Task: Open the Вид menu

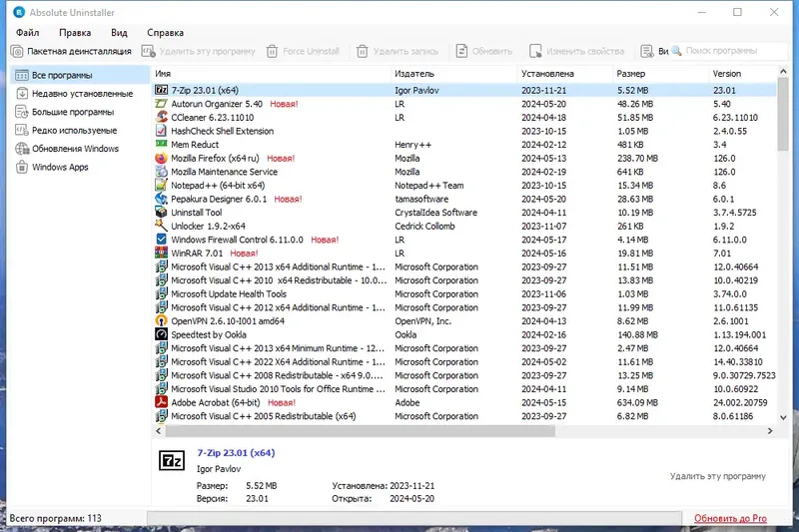Action: pos(119,33)
